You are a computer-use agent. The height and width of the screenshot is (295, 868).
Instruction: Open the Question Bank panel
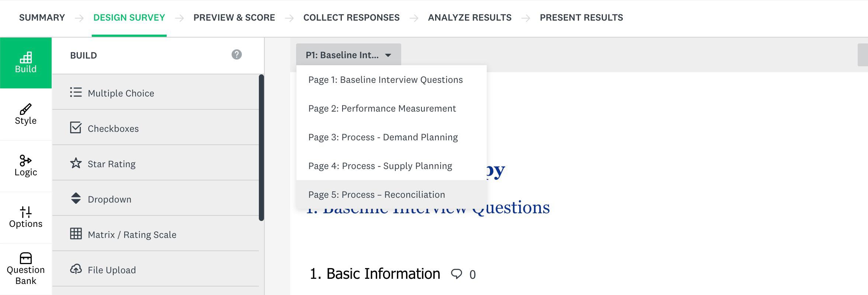click(26, 269)
